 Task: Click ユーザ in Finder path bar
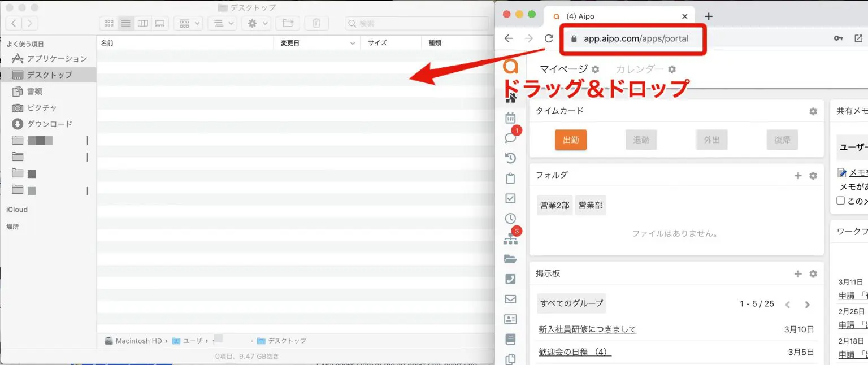(187, 341)
